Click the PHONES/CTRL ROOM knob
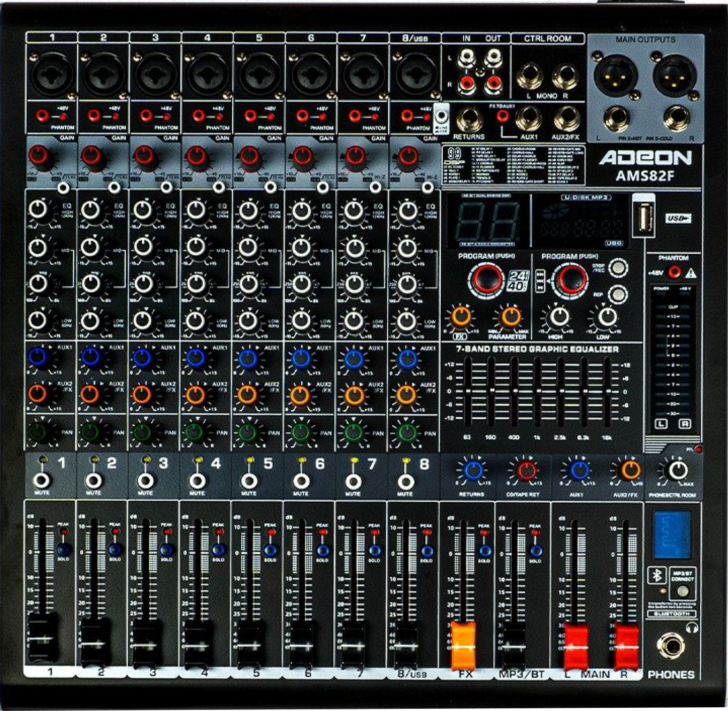The image size is (728, 711). 678,471
